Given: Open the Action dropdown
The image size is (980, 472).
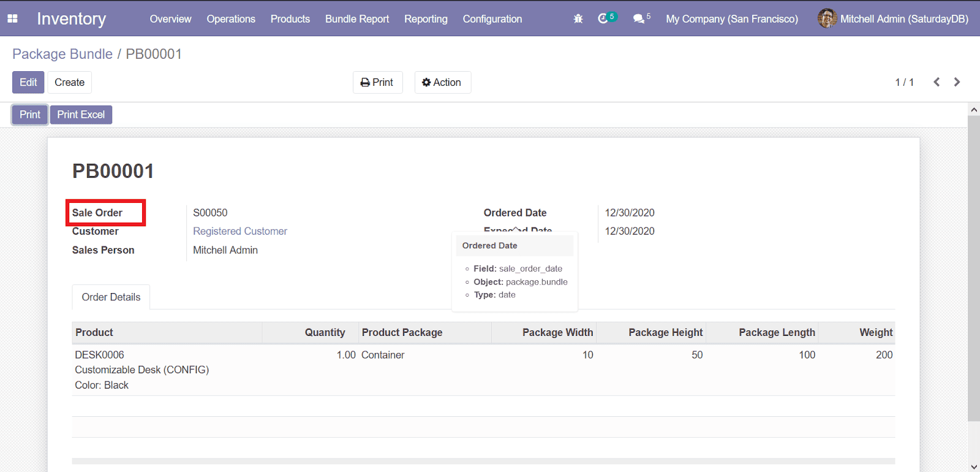Looking at the screenshot, I should click(442, 82).
